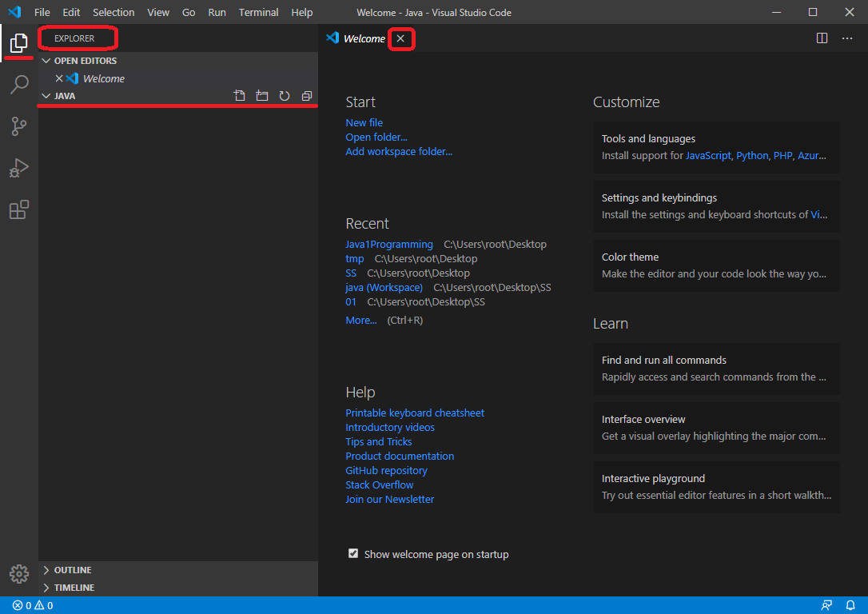Click the VS Code logo in title bar

pos(14,12)
